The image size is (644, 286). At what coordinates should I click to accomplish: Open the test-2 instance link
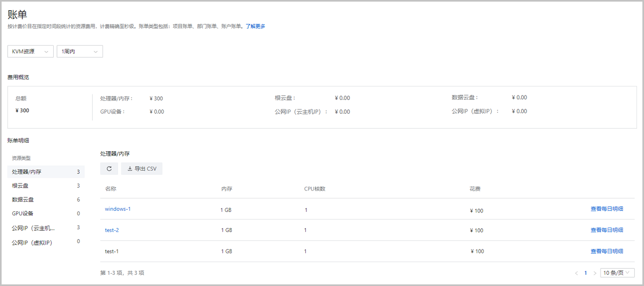click(112, 230)
